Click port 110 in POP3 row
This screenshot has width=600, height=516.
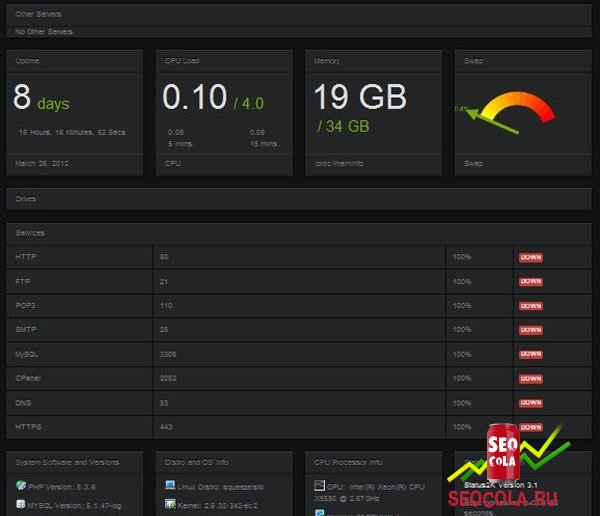coord(166,306)
